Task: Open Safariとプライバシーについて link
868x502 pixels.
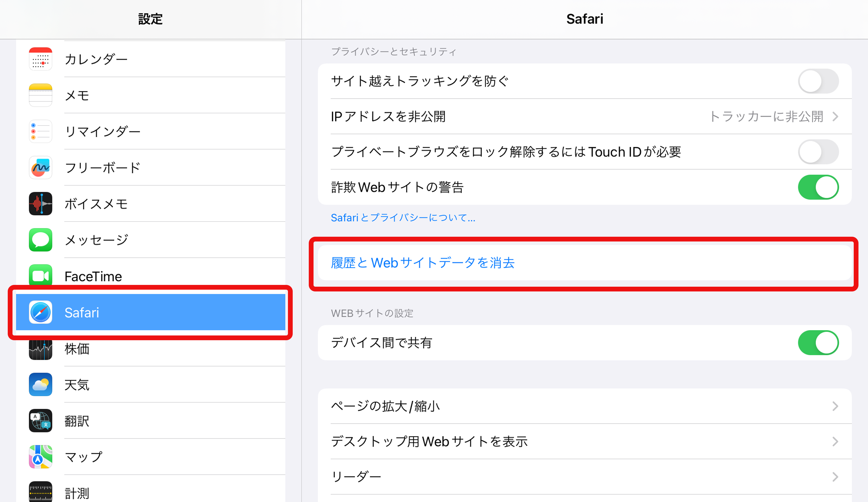Action: coord(403,218)
